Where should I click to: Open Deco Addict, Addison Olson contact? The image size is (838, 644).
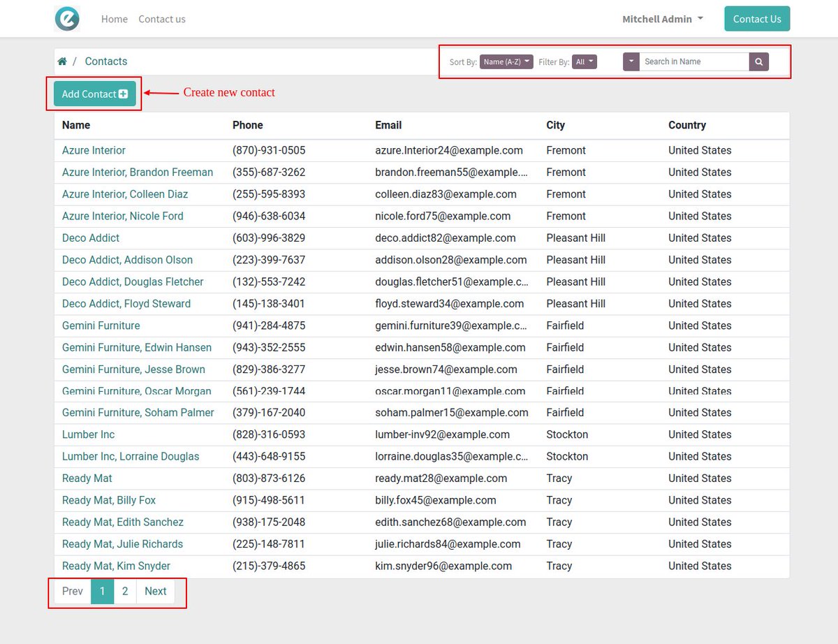[x=127, y=260]
